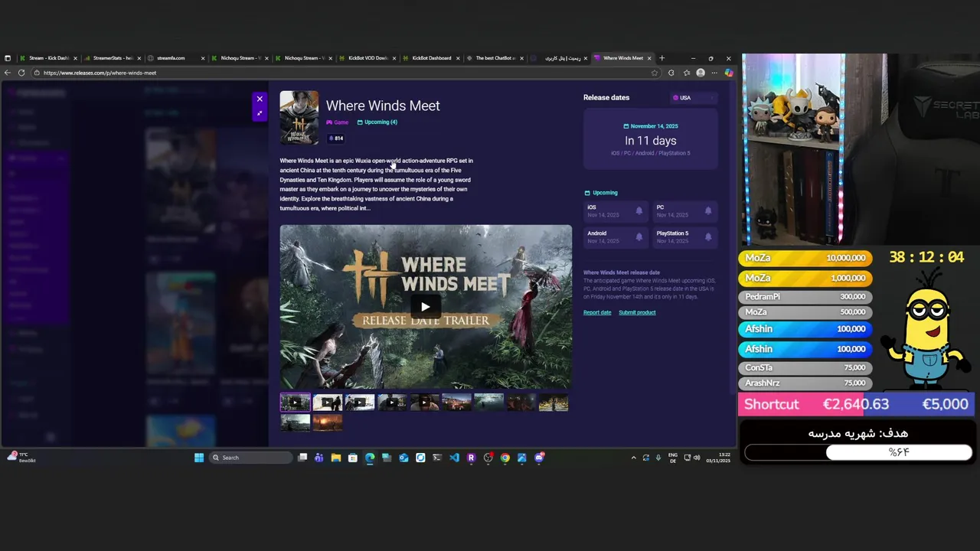Open Terminal from the taskbar

pyautogui.click(x=437, y=458)
